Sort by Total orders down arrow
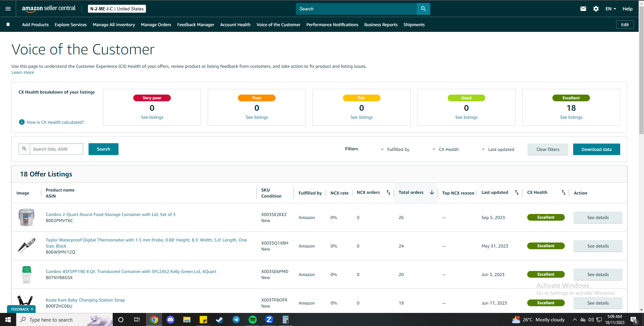The height and width of the screenshot is (326, 644). click(432, 193)
